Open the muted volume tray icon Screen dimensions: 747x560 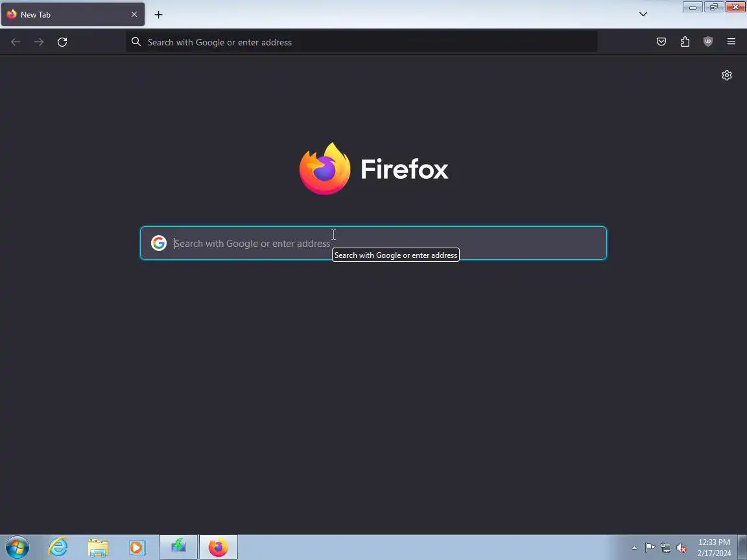tap(682, 548)
